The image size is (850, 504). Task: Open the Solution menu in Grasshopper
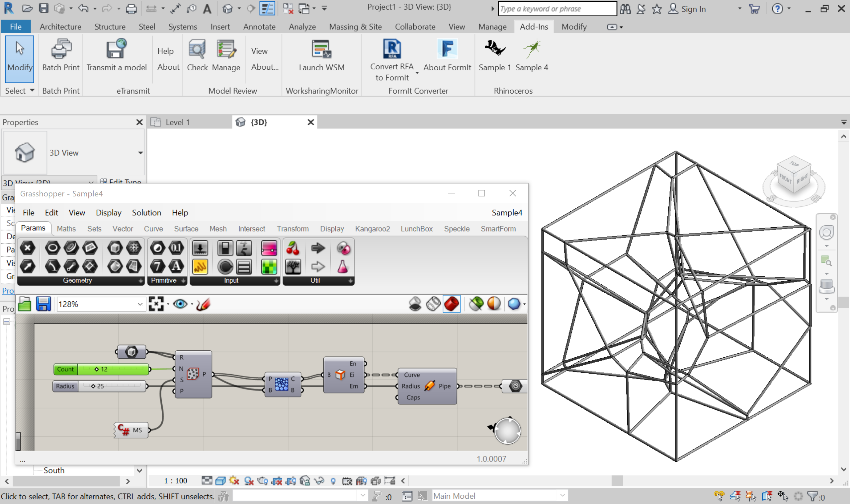click(146, 213)
